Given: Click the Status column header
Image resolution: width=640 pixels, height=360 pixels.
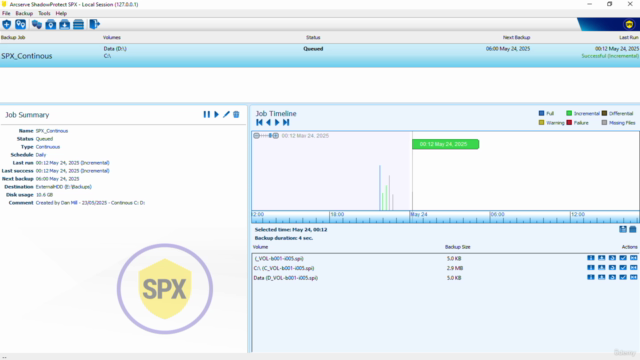Looking at the screenshot, I should (313, 38).
